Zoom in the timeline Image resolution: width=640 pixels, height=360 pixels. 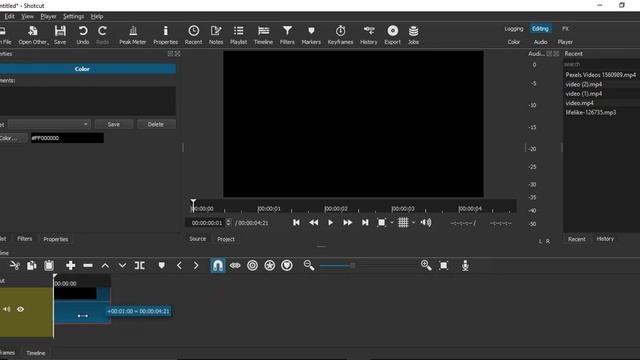pos(426,266)
